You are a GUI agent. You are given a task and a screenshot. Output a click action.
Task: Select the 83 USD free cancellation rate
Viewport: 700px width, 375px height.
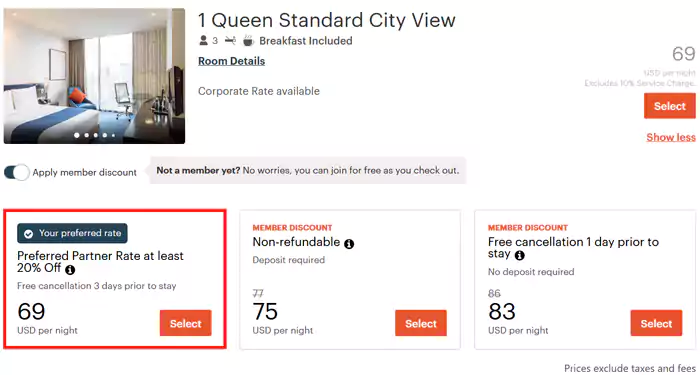click(656, 323)
